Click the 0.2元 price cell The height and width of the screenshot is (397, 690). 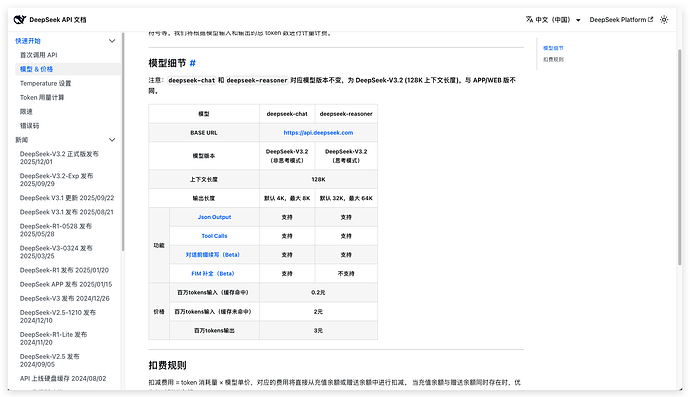(318, 292)
